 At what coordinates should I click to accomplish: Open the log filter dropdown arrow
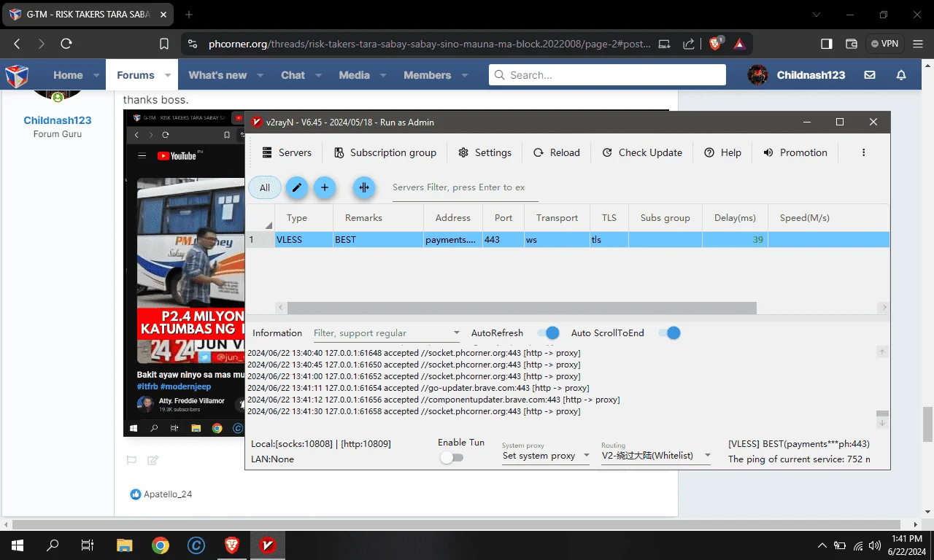[x=457, y=333]
